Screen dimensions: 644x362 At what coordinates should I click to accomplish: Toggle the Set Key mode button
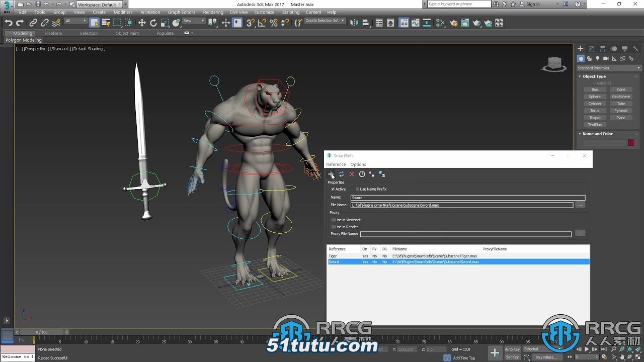[x=512, y=357]
